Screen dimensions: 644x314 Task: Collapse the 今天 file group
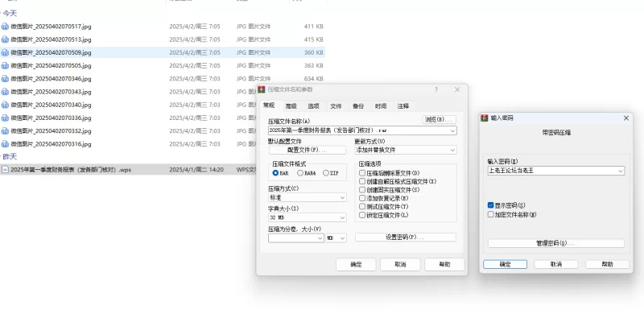pyautogui.click(x=1, y=14)
